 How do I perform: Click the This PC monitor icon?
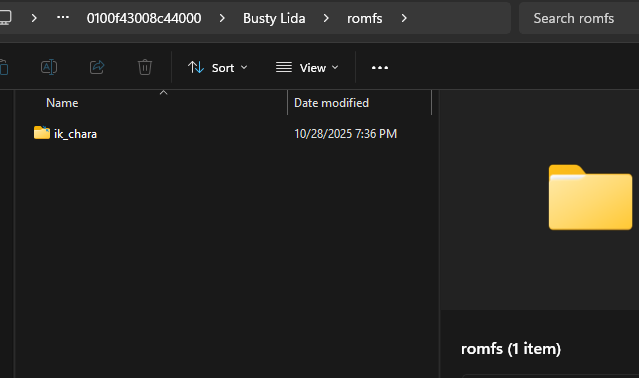point(5,18)
